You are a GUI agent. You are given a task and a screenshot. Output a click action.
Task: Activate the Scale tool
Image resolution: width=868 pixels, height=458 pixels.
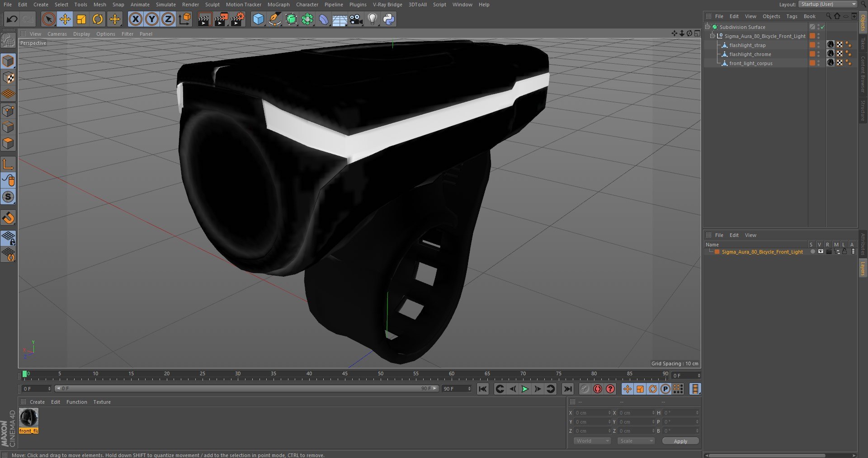tap(81, 19)
